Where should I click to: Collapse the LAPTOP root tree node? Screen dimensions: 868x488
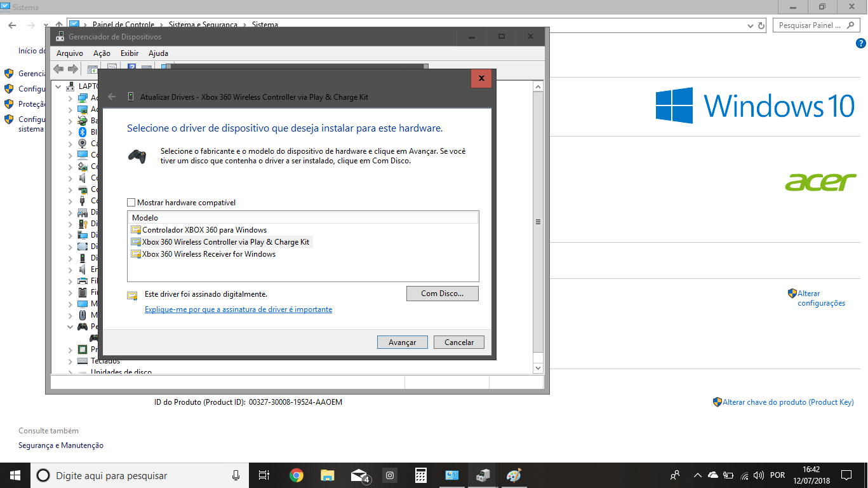[58, 86]
